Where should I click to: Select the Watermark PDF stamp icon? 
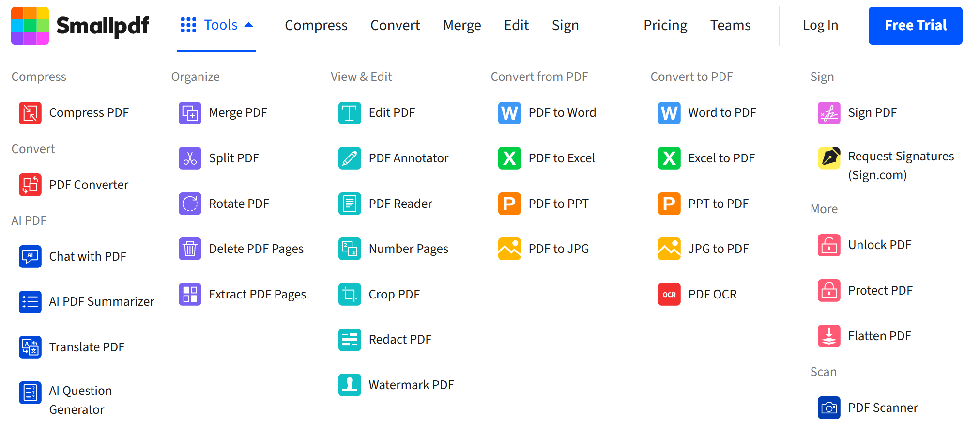click(349, 385)
